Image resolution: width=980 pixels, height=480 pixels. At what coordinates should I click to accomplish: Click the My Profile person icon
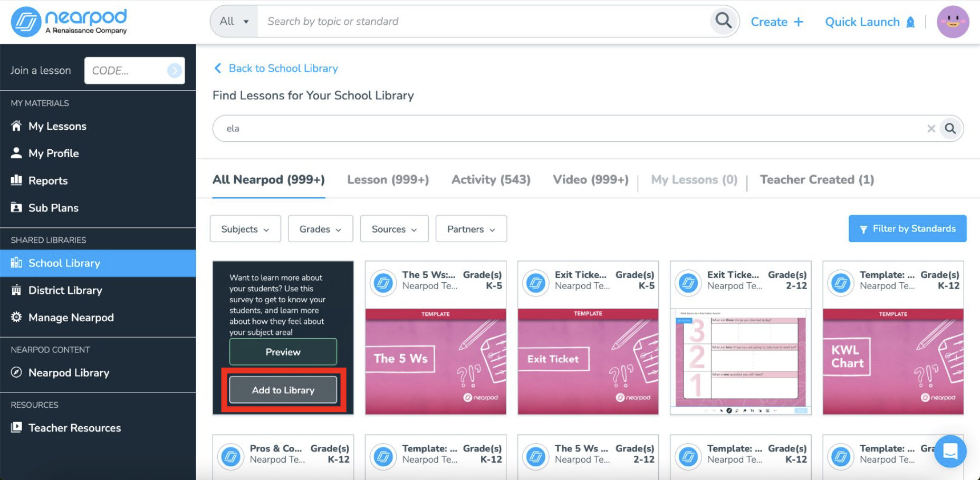pyautogui.click(x=16, y=153)
